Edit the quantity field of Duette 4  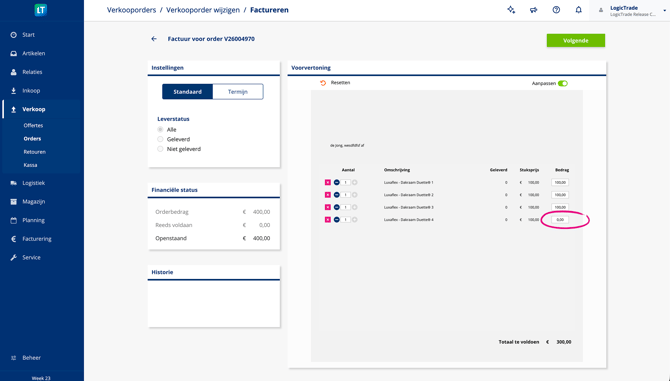click(346, 220)
